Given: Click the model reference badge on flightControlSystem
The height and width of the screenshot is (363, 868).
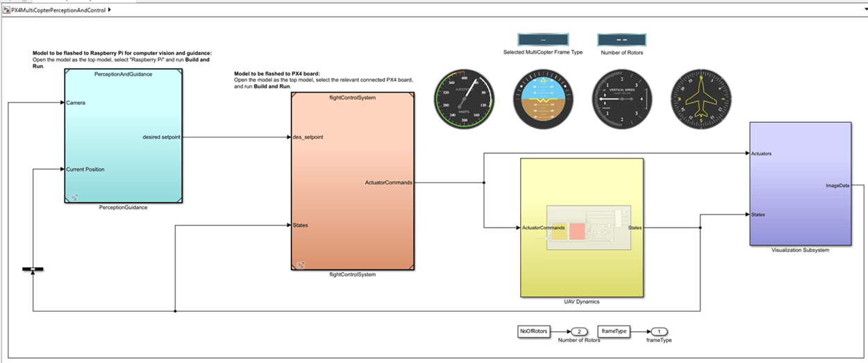Looking at the screenshot, I should point(301,264).
